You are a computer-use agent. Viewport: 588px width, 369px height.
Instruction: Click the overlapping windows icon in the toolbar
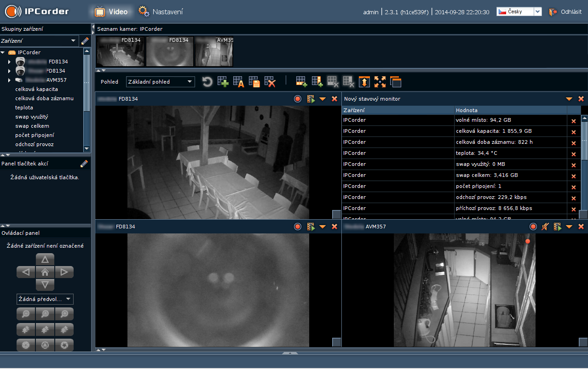point(396,82)
